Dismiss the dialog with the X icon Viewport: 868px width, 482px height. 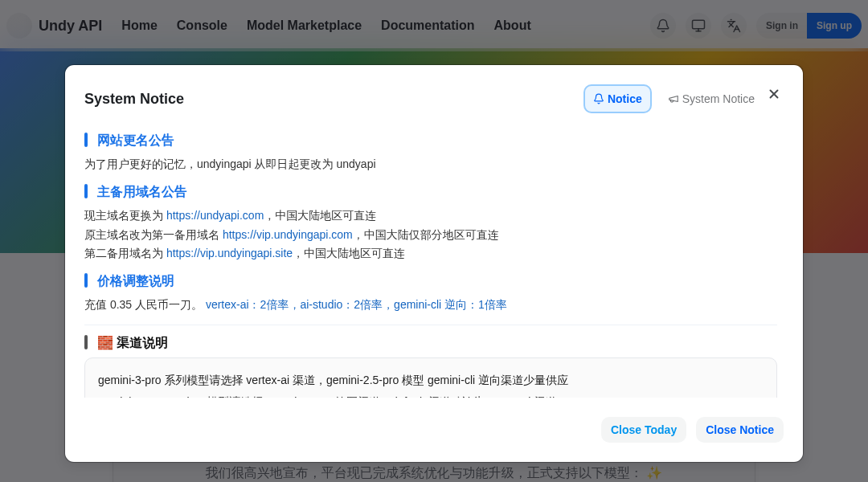click(774, 94)
